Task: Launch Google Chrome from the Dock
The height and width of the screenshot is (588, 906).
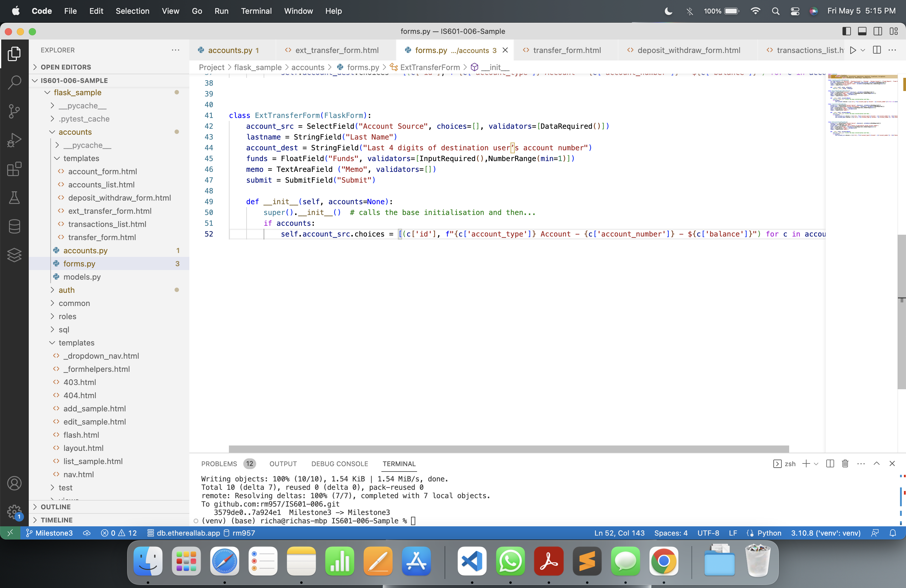Action: click(664, 561)
